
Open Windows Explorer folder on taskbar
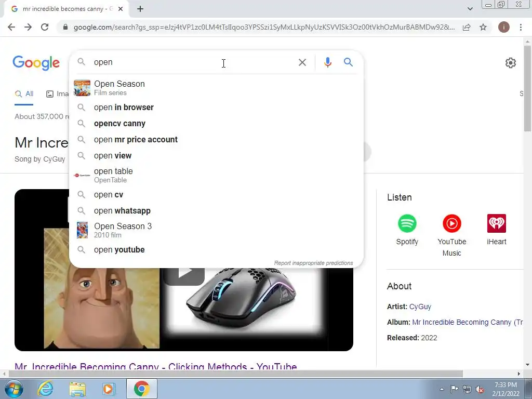[77, 389]
